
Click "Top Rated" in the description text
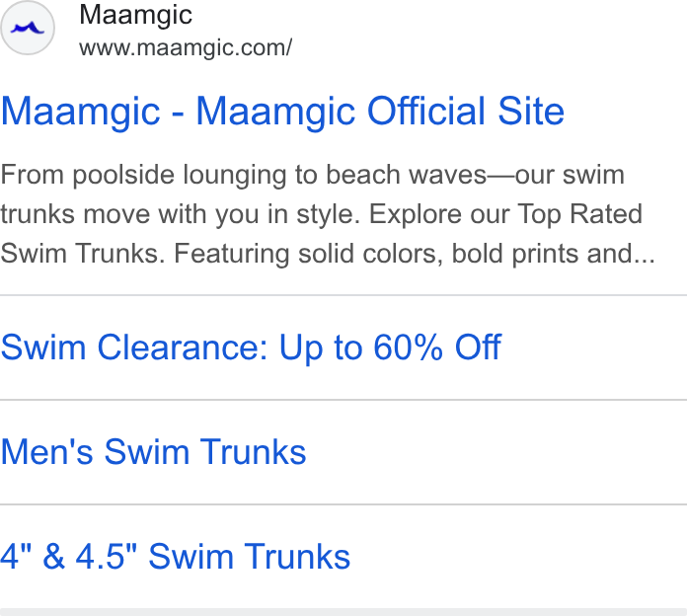point(580,214)
